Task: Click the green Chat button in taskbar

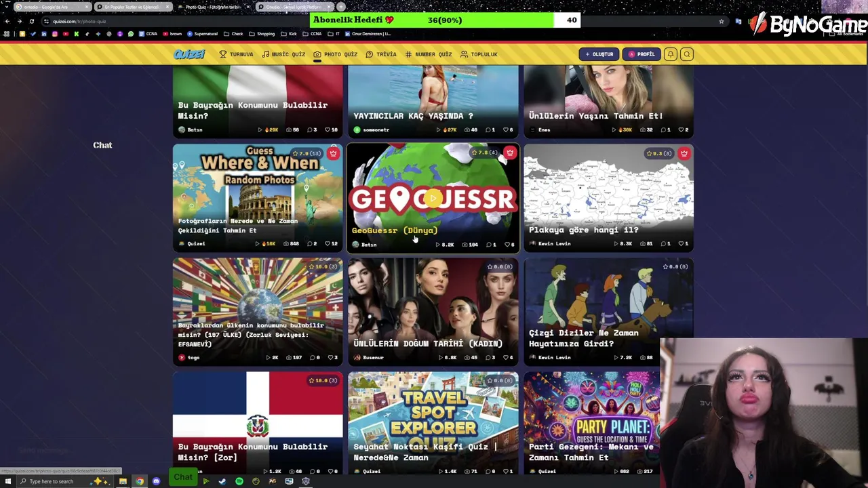Action: pyautogui.click(x=183, y=477)
